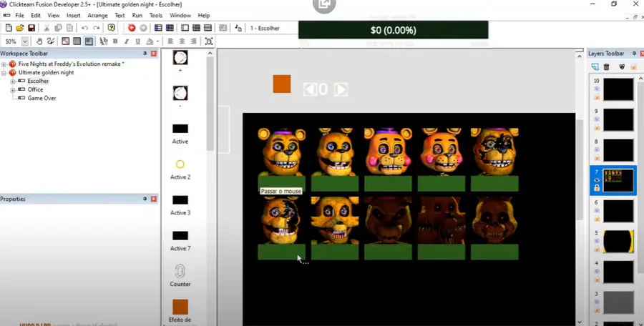This screenshot has width=644, height=326.
Task: Add a new layer in Layers Toolbar
Action: [595, 66]
